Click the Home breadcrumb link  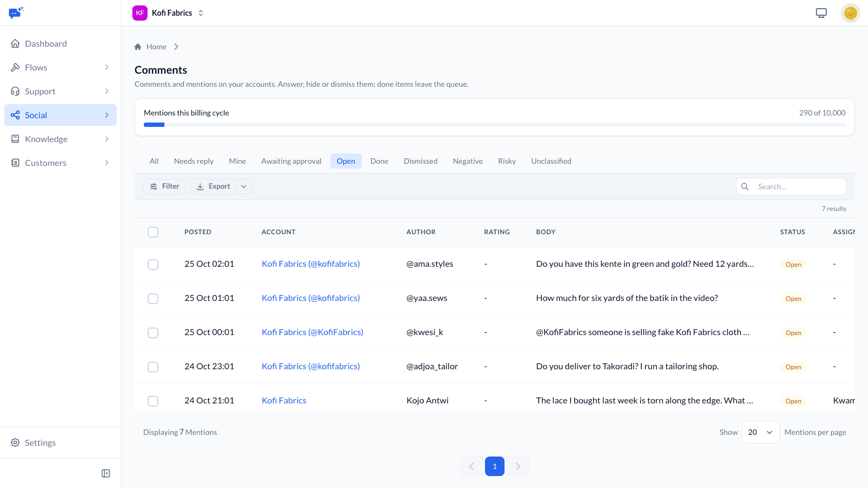[156, 47]
